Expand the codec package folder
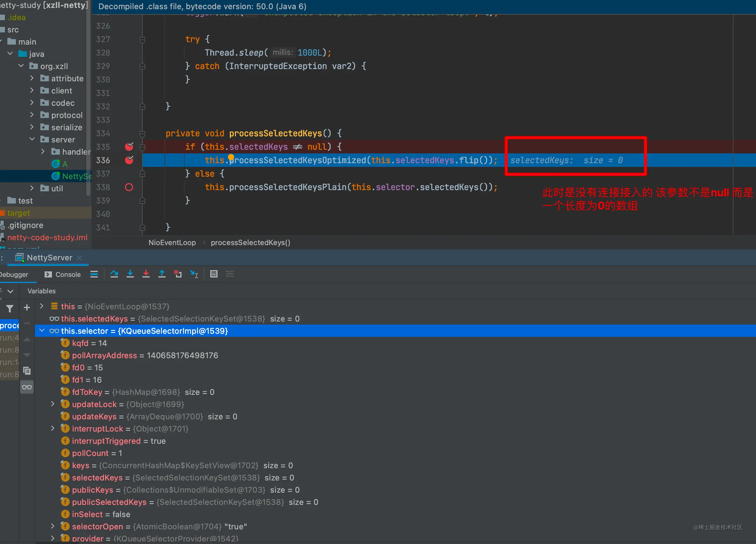Screen dimensions: 756x544 [x=32, y=102]
